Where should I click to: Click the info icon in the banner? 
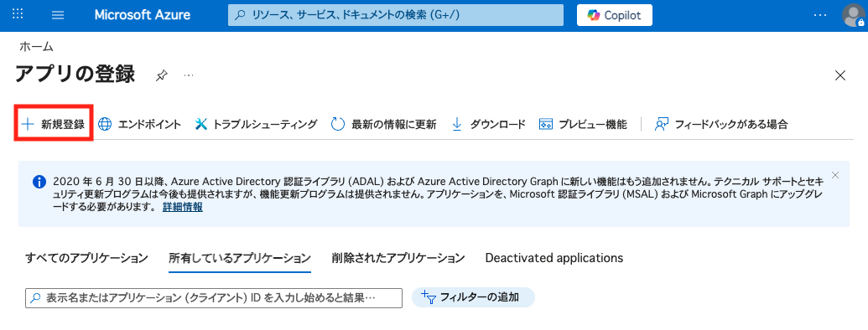click(39, 181)
